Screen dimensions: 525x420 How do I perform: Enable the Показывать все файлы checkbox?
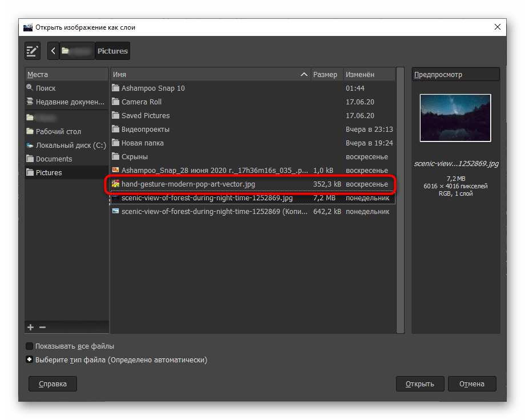click(x=30, y=346)
